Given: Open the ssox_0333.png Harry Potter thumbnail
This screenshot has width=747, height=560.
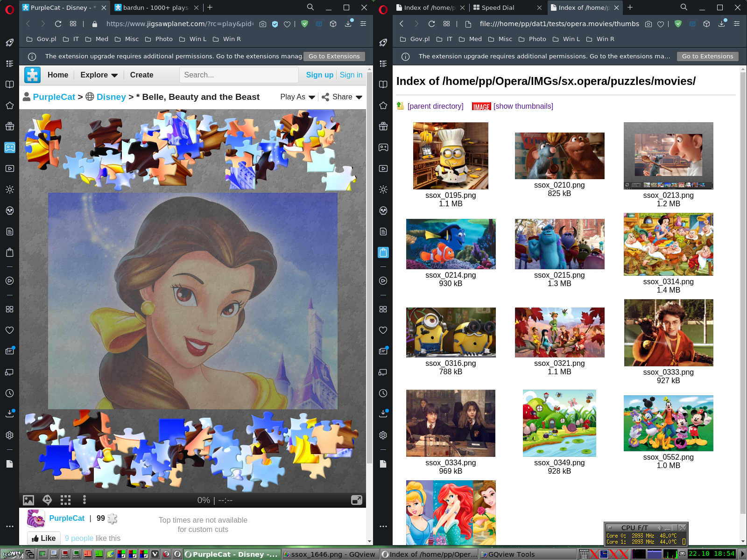Looking at the screenshot, I should pos(669,333).
